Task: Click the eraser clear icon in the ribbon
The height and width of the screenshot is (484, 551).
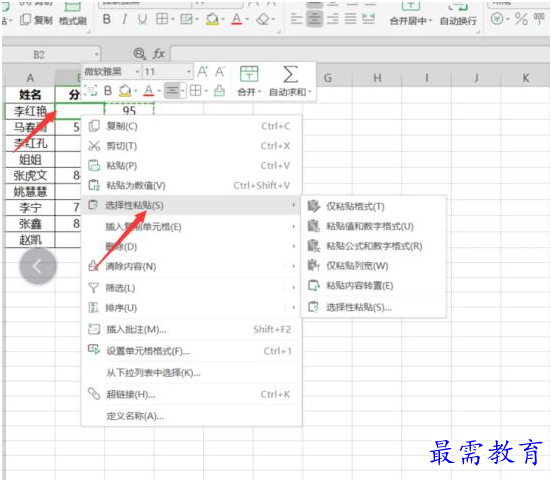Action: tap(263, 19)
